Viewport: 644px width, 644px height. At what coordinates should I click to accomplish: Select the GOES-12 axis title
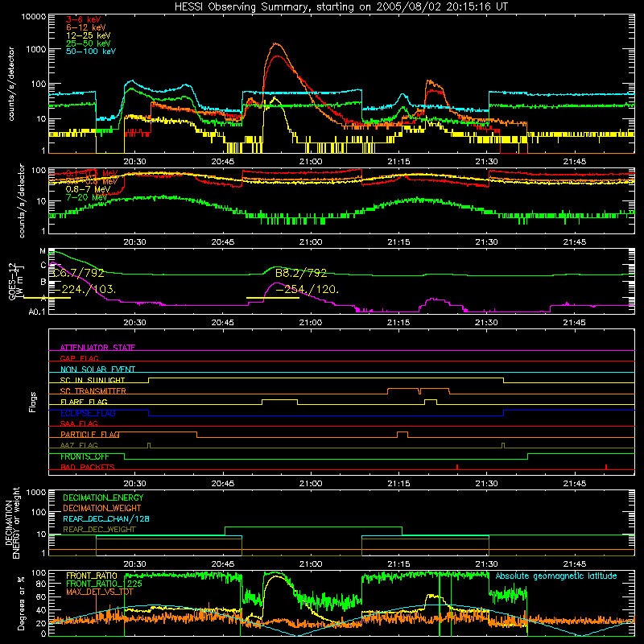[x=13, y=281]
